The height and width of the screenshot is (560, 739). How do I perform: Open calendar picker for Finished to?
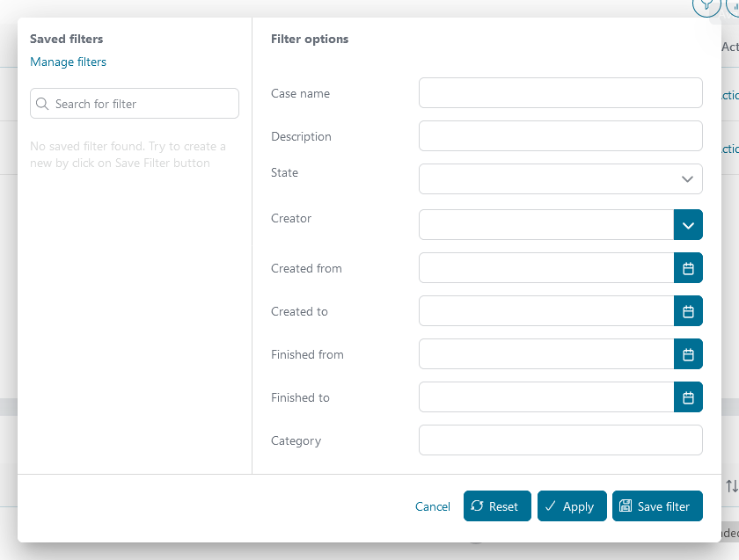(x=688, y=397)
